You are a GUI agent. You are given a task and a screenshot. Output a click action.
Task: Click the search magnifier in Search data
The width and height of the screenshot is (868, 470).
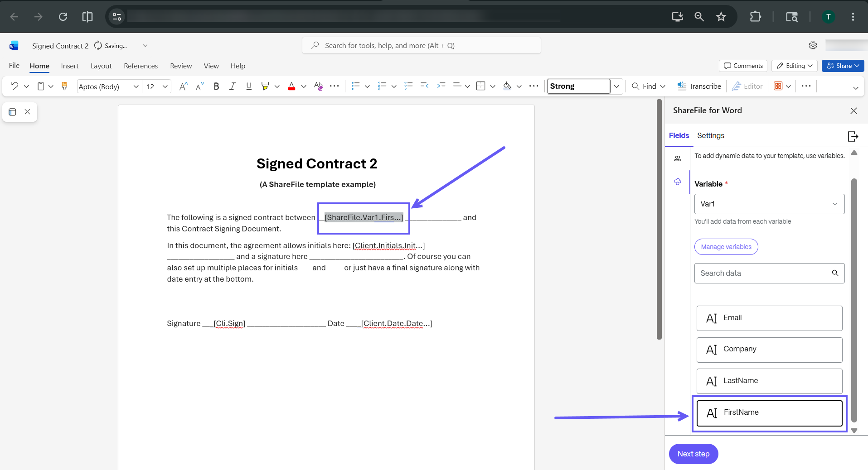[835, 273]
